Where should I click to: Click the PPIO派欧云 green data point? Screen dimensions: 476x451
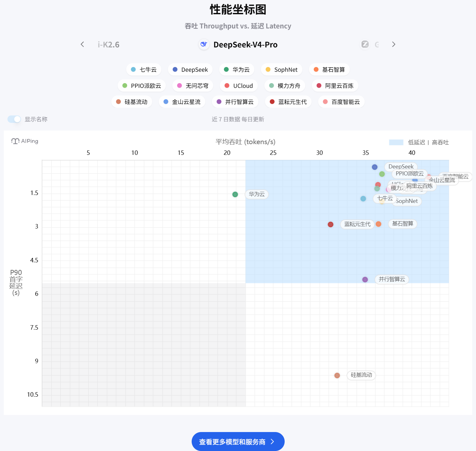pyautogui.click(x=382, y=174)
